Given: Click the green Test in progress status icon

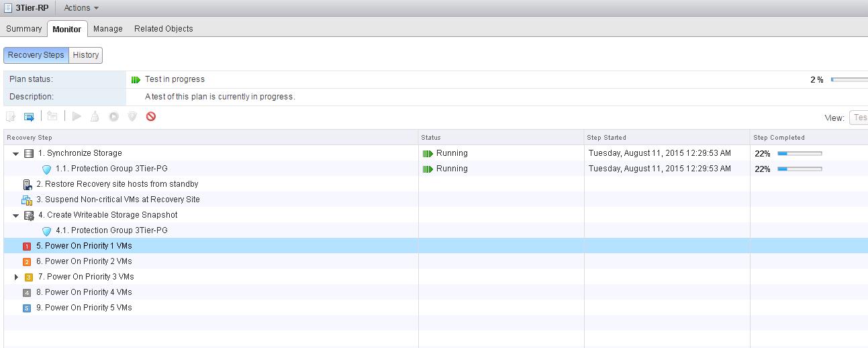Looking at the screenshot, I should (136, 79).
